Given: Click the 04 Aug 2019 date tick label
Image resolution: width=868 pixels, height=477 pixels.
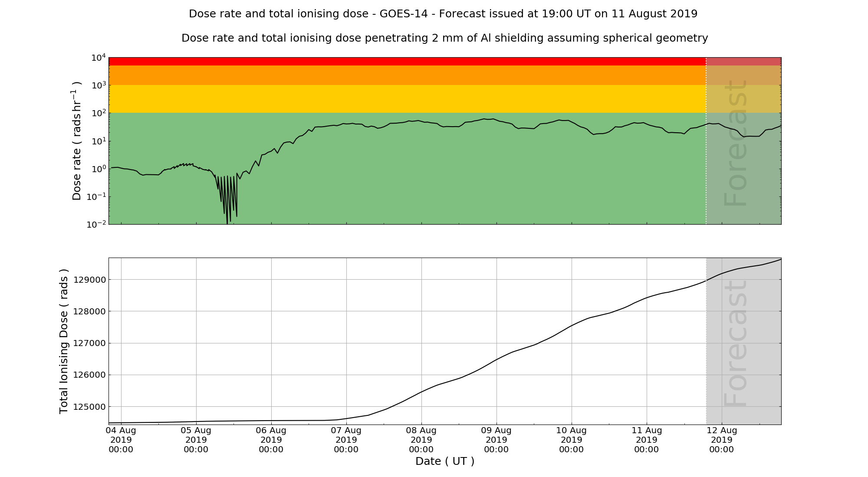Looking at the screenshot, I should [x=121, y=440].
